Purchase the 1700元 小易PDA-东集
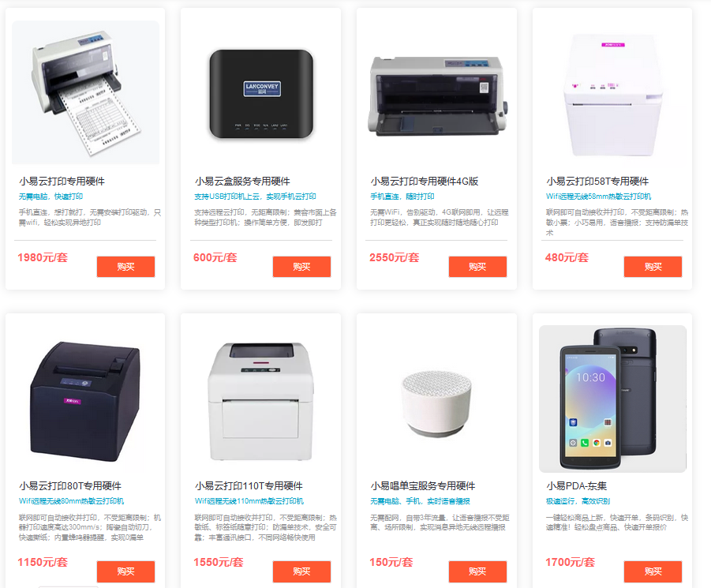The height and width of the screenshot is (588, 711). [653, 571]
